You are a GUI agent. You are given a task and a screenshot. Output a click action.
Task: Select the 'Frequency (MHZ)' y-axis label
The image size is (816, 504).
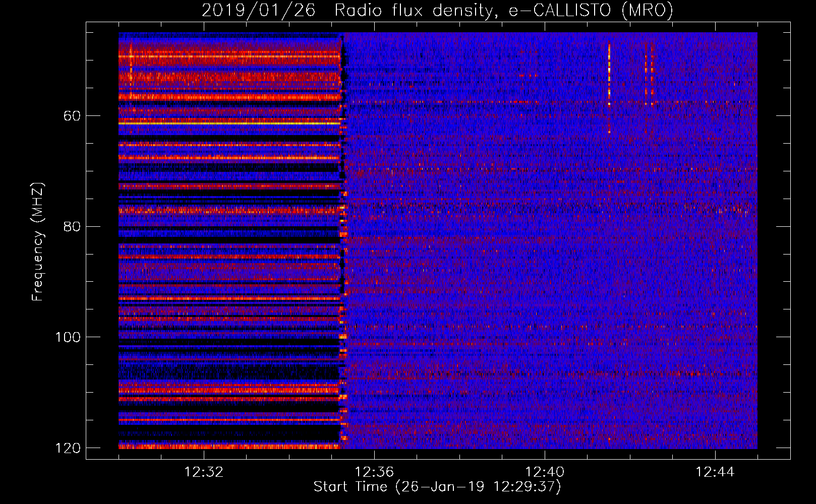pos(38,241)
